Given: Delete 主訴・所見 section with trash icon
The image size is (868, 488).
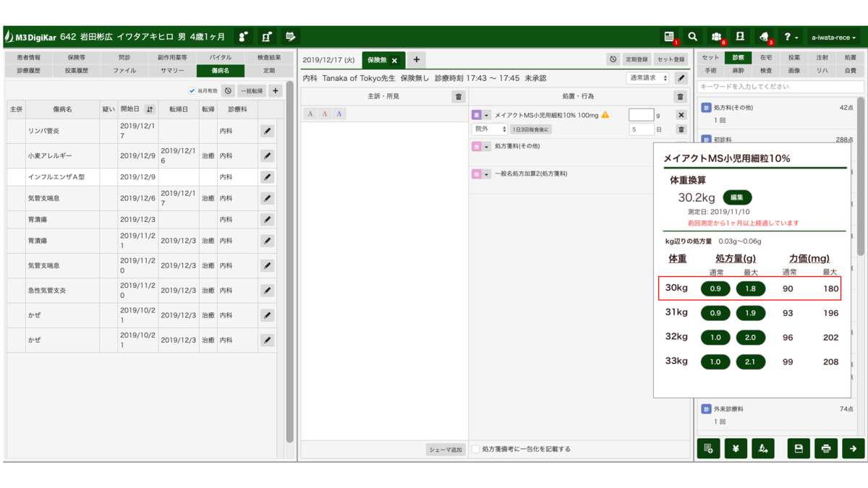Looking at the screenshot, I should click(x=458, y=96).
